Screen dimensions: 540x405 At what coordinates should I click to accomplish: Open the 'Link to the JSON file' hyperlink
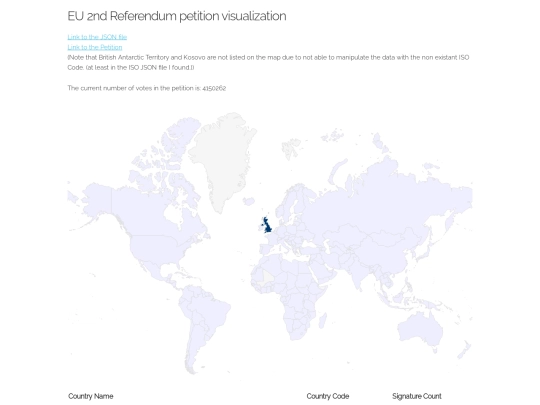coord(97,37)
